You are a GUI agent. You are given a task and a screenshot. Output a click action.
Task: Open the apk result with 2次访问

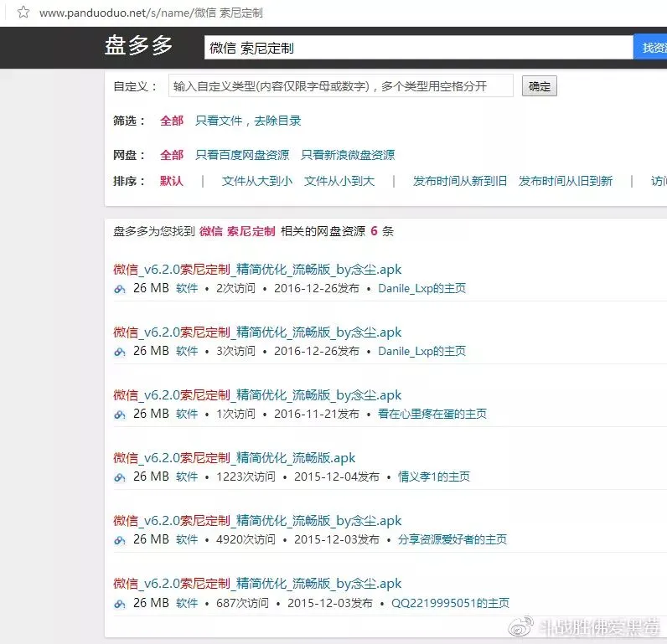[257, 270]
